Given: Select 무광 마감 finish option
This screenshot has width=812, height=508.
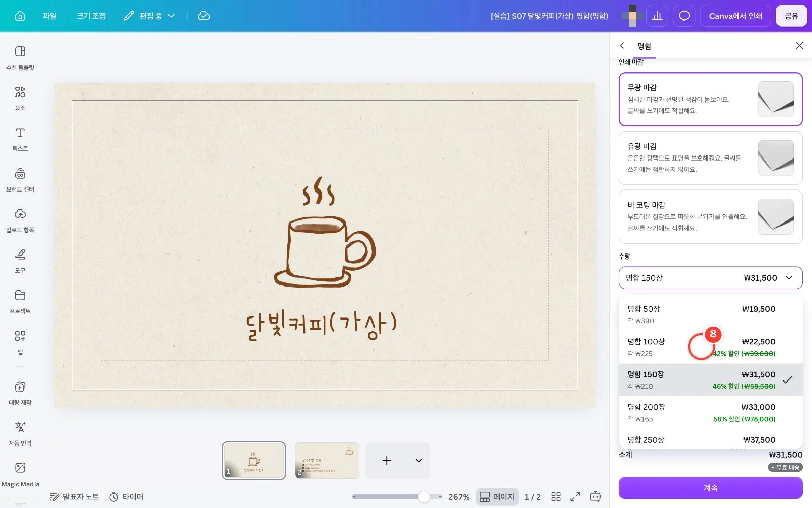Looking at the screenshot, I should click(x=710, y=99).
